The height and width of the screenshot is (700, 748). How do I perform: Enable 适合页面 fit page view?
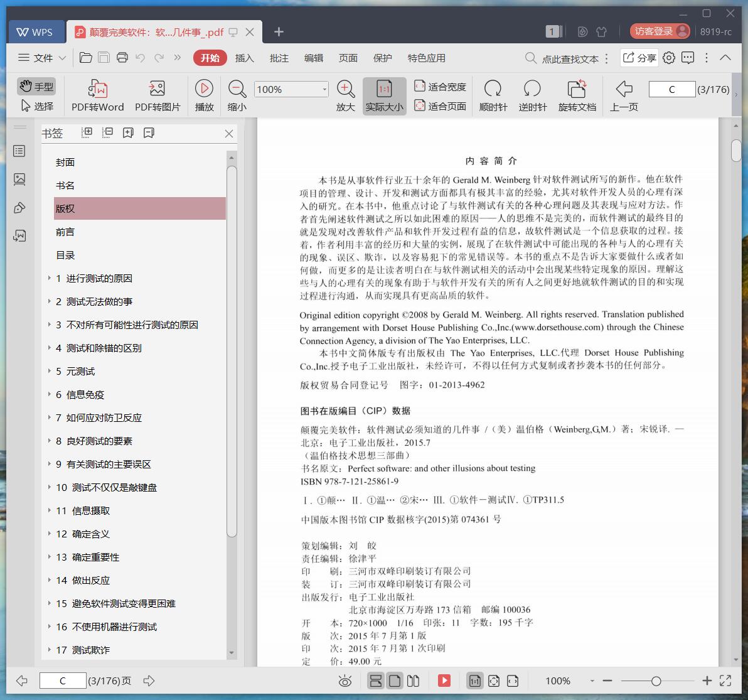(x=440, y=106)
